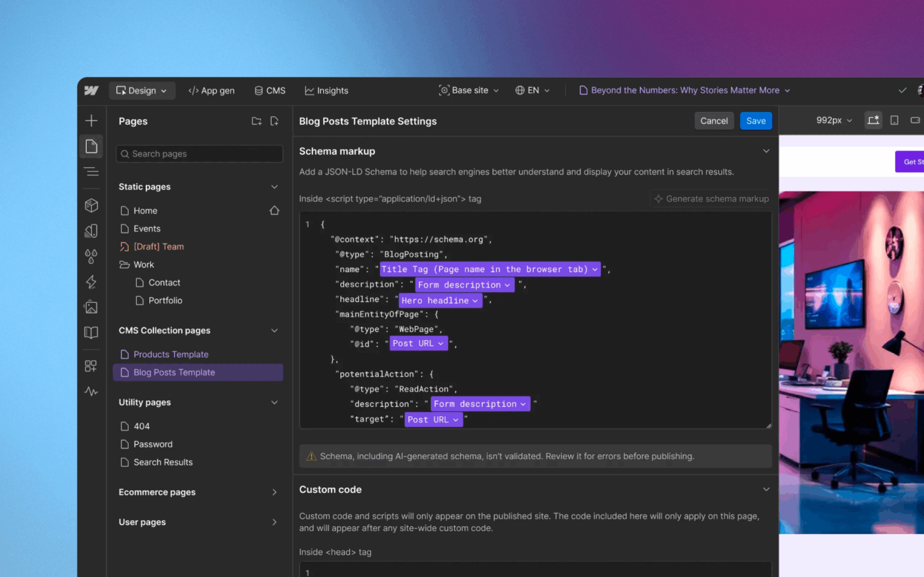Click the Style selectors droplets icon
The height and width of the screenshot is (577, 924).
point(91,256)
